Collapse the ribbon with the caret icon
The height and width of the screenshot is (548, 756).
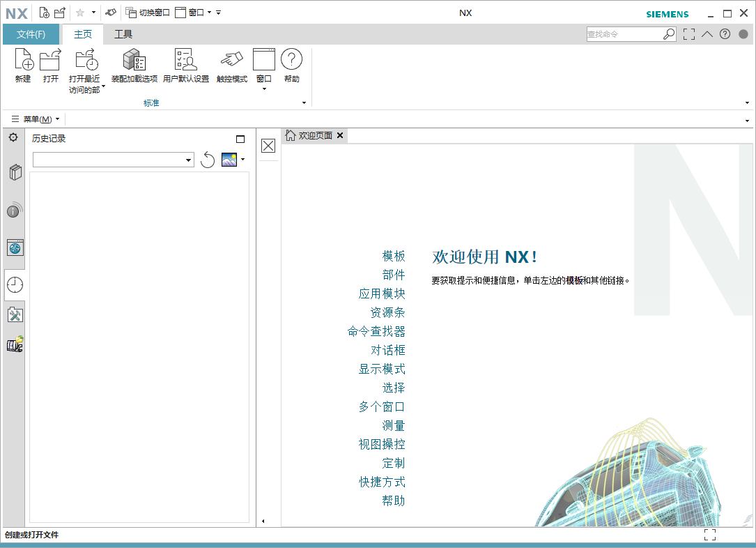pyautogui.click(x=707, y=34)
